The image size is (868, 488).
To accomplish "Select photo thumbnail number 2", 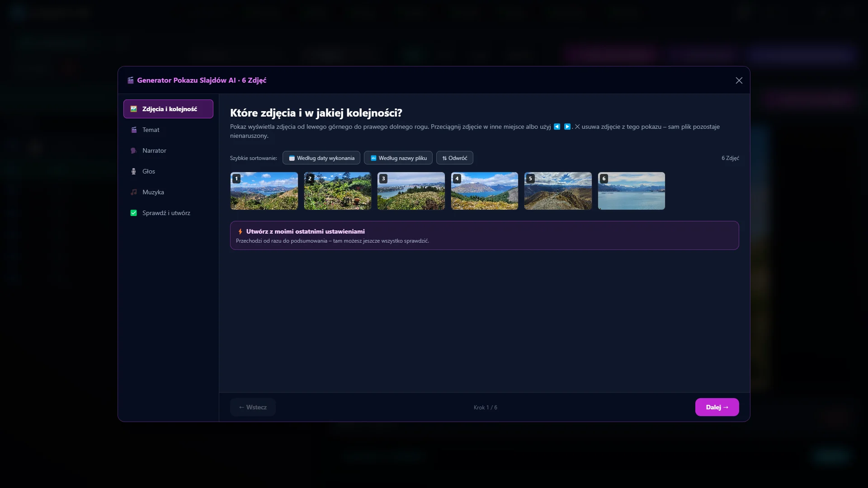I will point(338,191).
